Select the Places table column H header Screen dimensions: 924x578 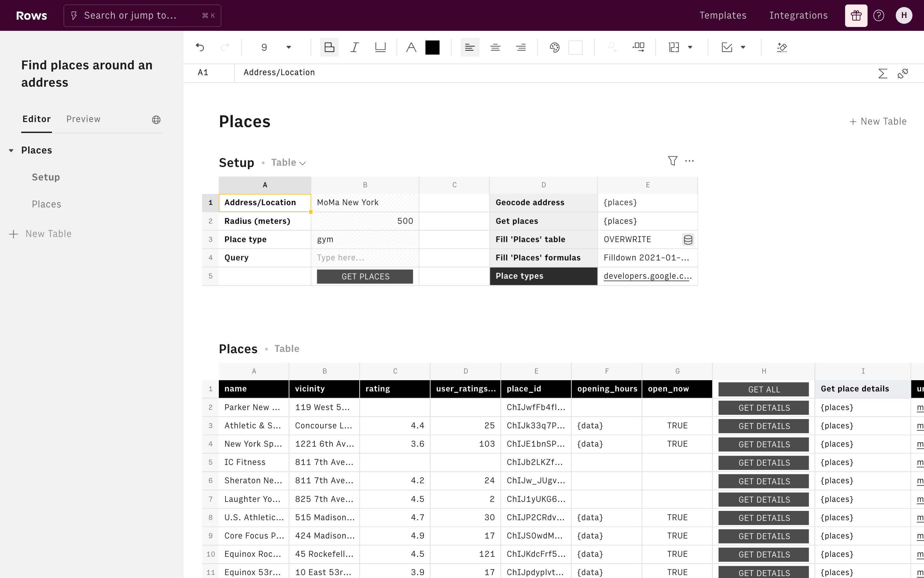764,371
